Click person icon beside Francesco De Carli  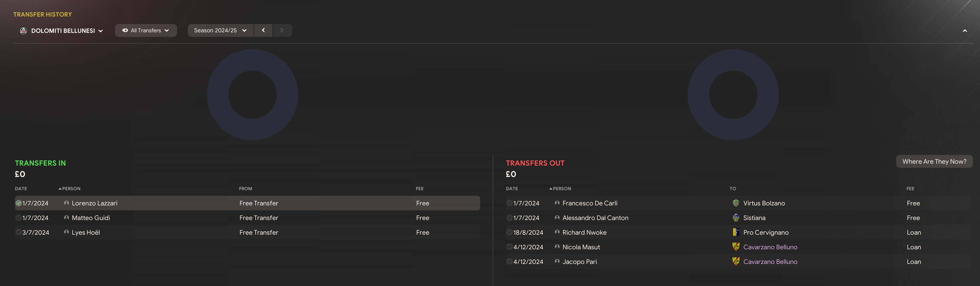coord(557,203)
